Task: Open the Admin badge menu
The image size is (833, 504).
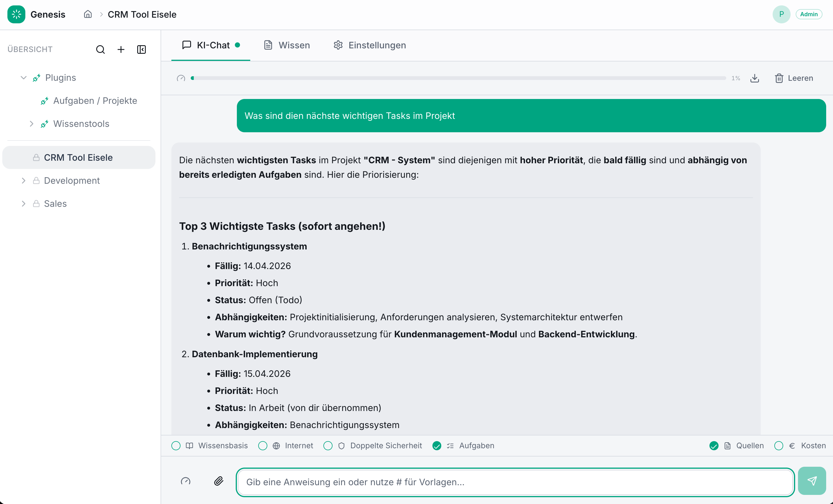Action: tap(809, 14)
